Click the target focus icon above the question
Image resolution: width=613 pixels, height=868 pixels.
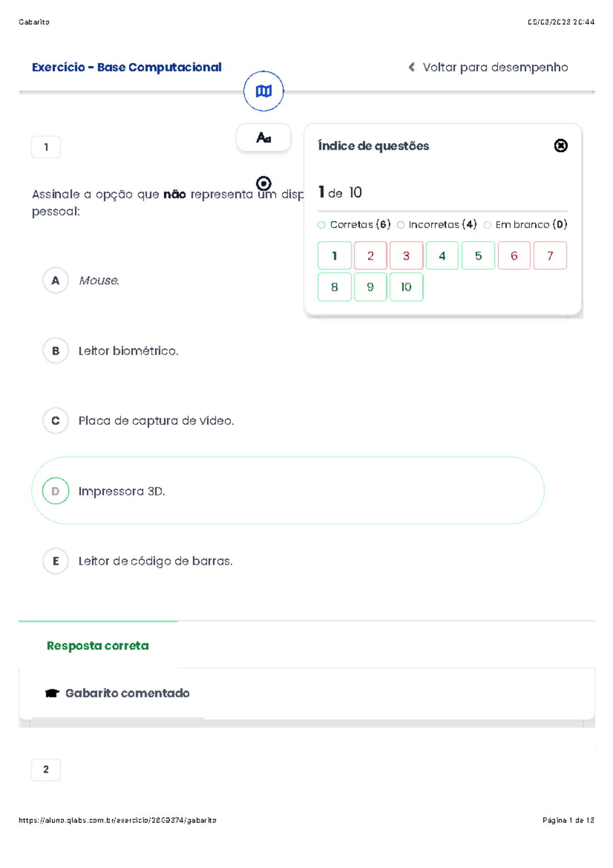(x=264, y=182)
